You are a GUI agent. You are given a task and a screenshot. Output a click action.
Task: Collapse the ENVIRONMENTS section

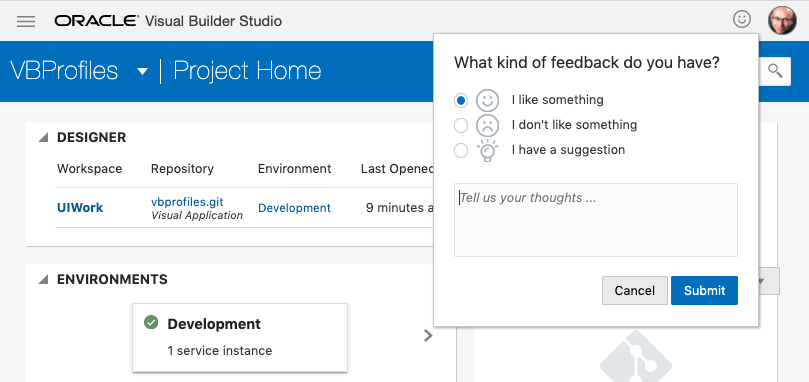click(x=43, y=280)
